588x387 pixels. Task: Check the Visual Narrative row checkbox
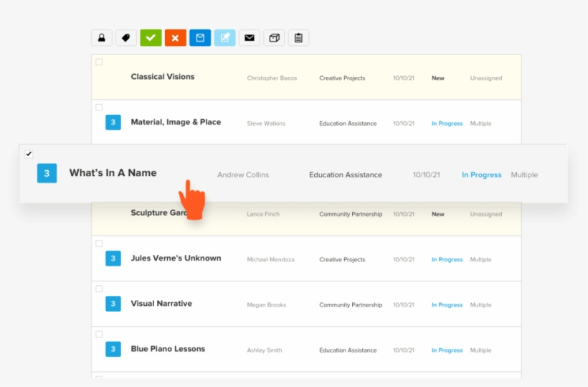tap(99, 289)
